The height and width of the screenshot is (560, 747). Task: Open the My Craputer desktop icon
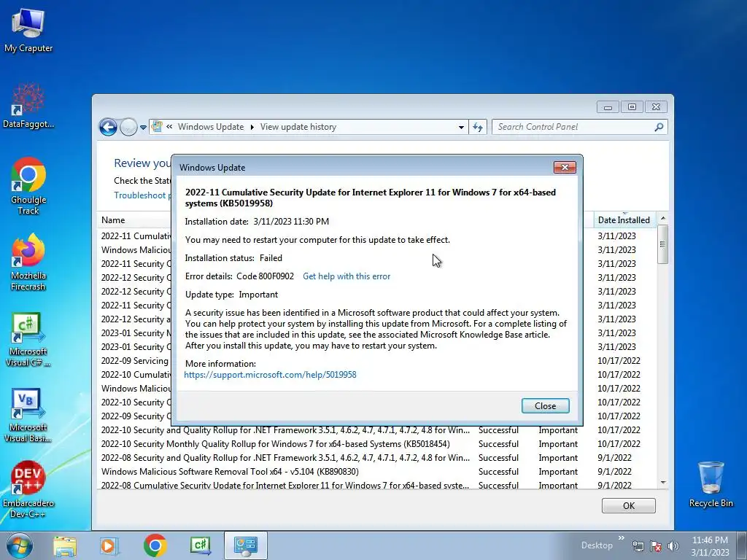[x=28, y=29]
